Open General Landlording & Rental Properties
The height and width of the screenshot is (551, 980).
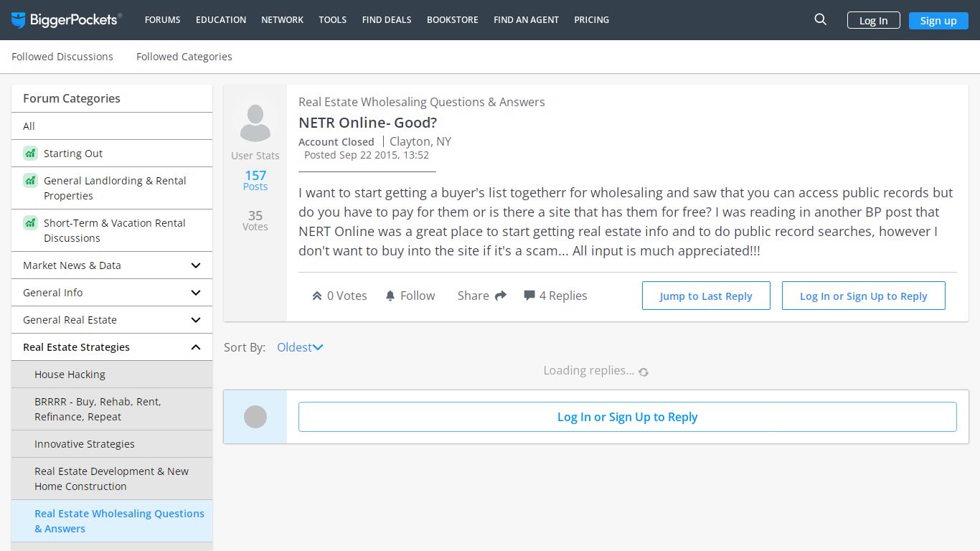[112, 188]
